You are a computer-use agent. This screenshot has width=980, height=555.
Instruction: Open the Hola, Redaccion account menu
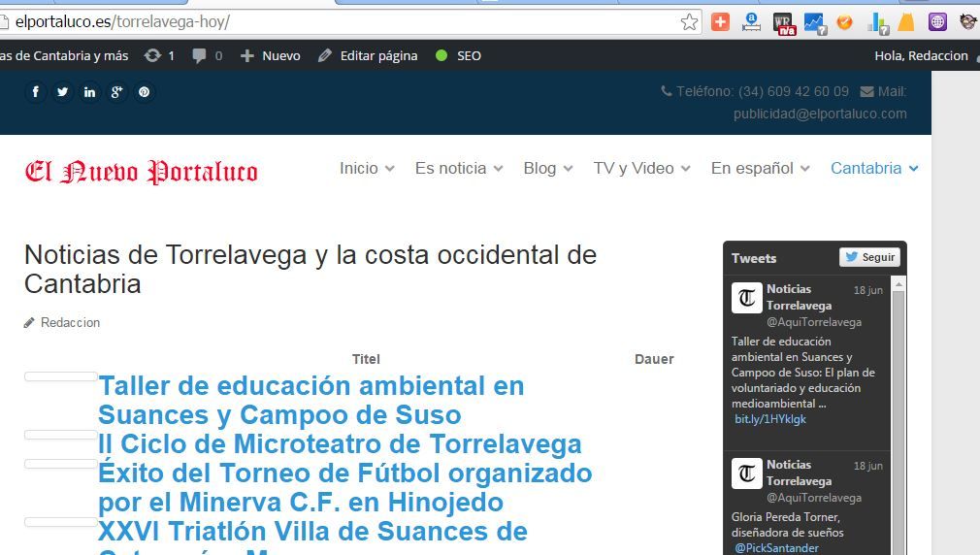click(x=926, y=55)
